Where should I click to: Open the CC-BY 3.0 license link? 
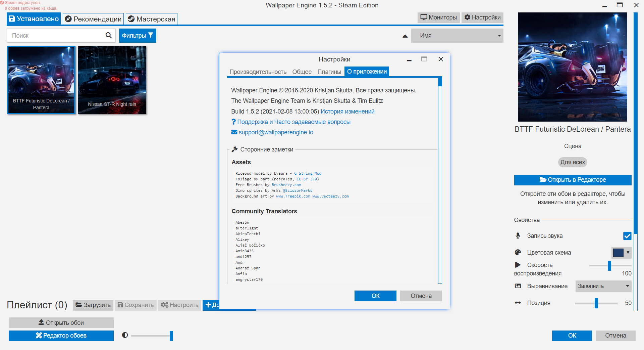point(307,179)
